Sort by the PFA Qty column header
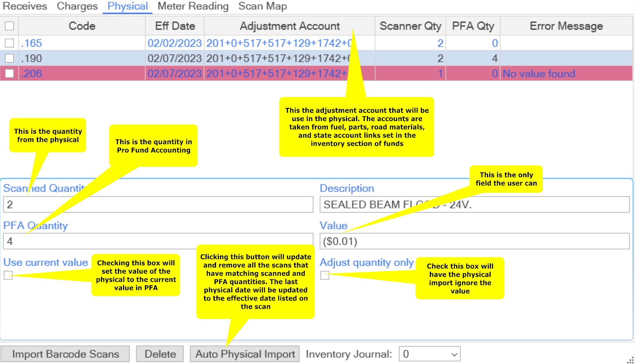 (x=473, y=26)
